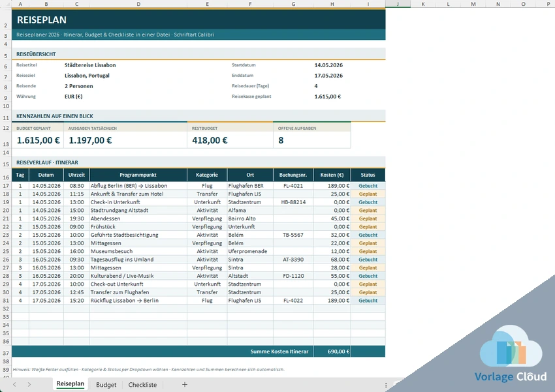The height and width of the screenshot is (392, 555).
Task: Select the 'Museumsbesuch' cell
Action: (x=138, y=251)
